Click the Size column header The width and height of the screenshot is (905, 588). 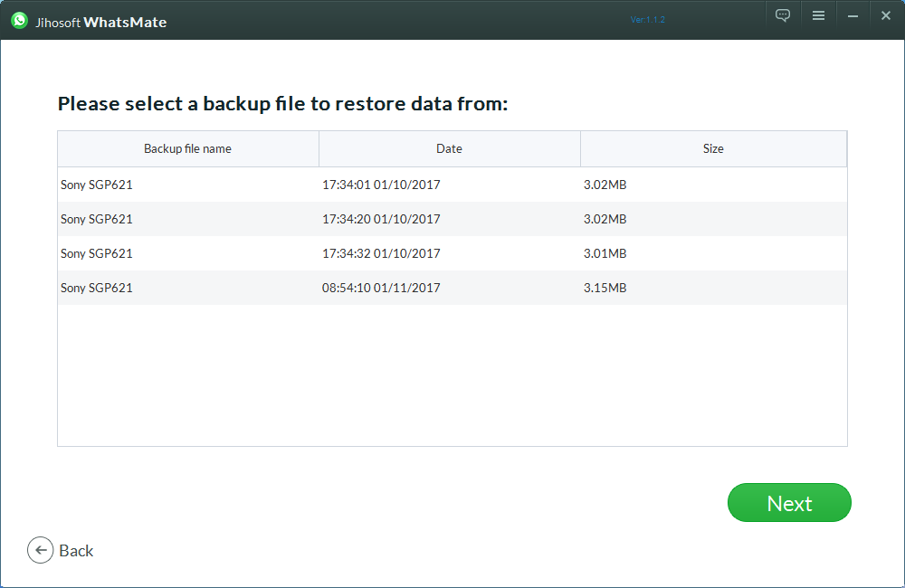point(713,149)
